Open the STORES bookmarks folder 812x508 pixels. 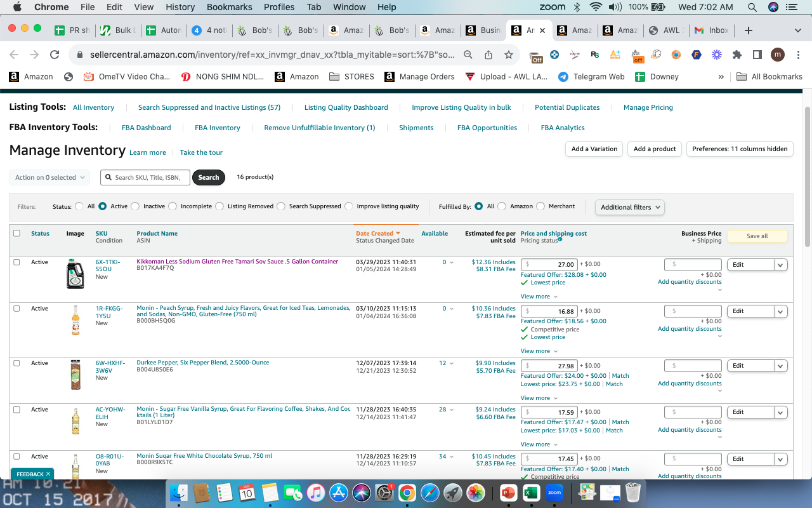[352, 77]
